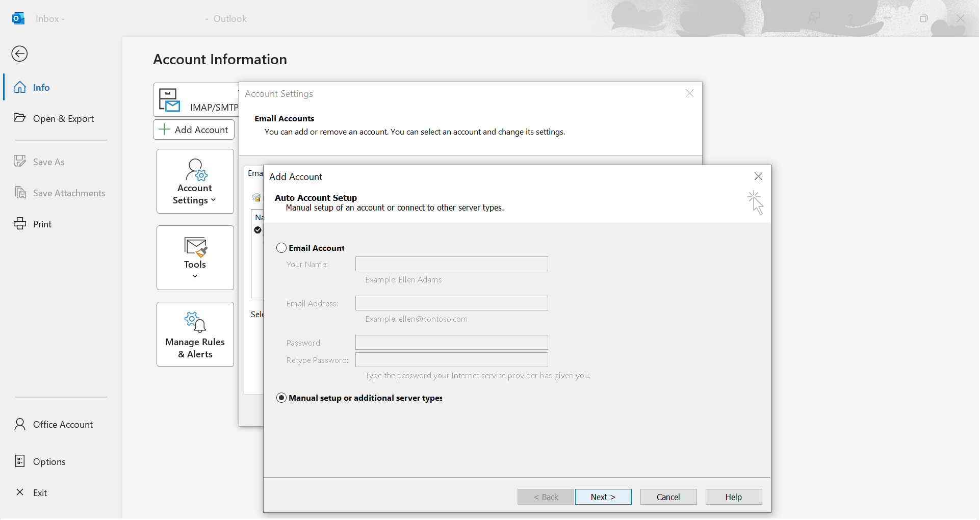Open Manage Rules & Alerts
Viewport: 980px width, 520px height.
point(195,334)
